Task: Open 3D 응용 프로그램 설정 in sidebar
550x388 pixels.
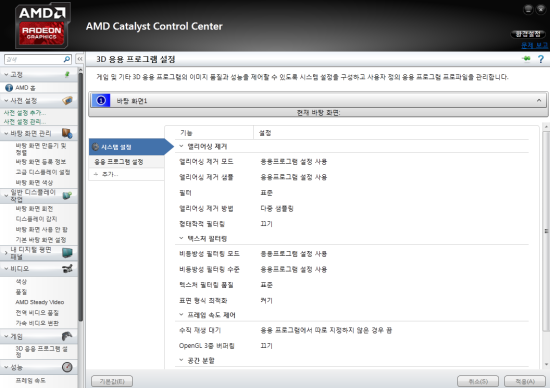Action: point(41,352)
